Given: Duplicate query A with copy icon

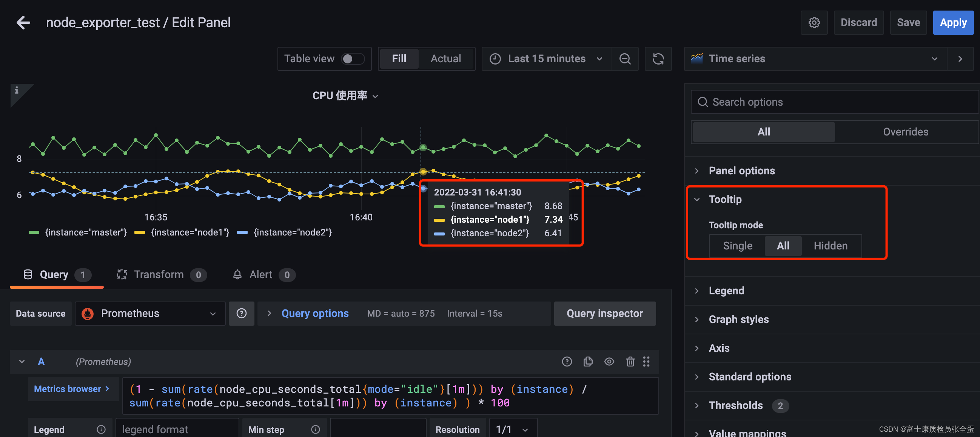Looking at the screenshot, I should click(587, 361).
